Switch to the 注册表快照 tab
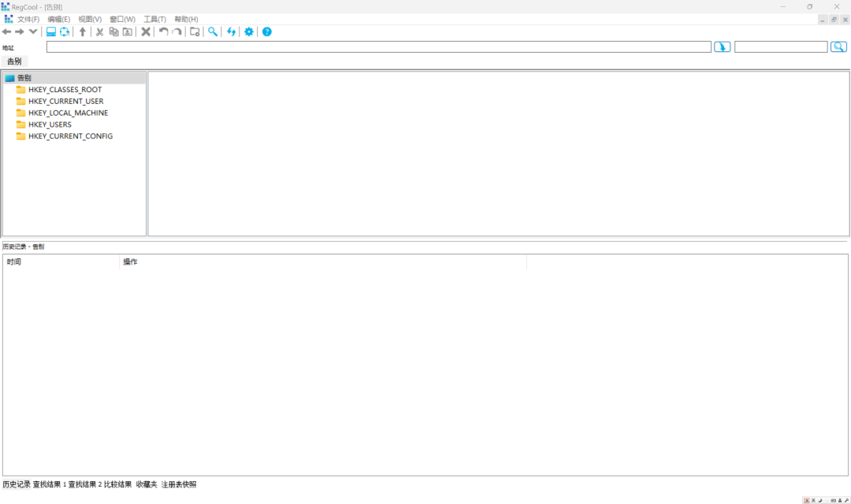This screenshot has height=504, width=851. tap(179, 484)
